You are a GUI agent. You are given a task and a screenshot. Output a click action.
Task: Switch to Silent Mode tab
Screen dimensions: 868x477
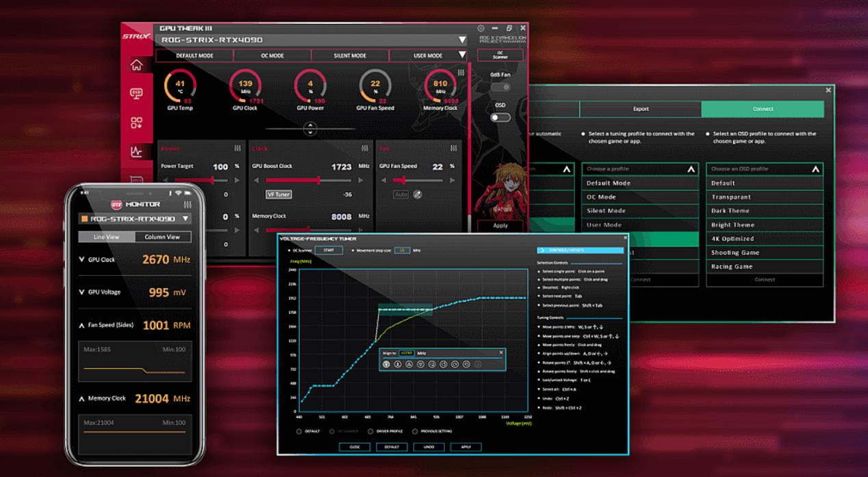(x=350, y=55)
